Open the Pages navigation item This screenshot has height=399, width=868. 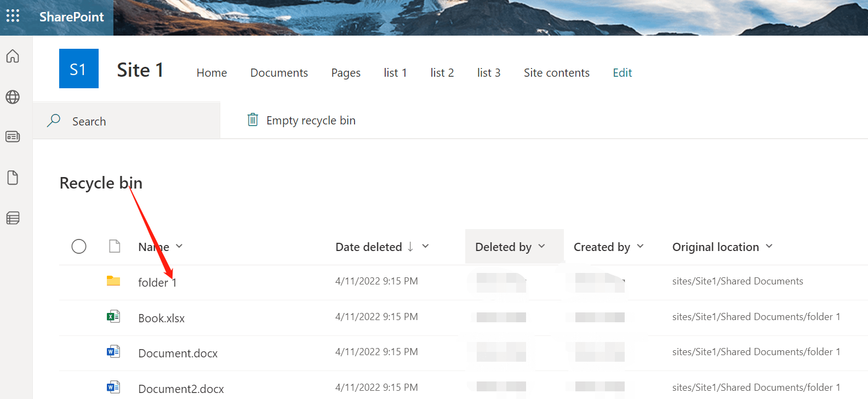tap(346, 73)
